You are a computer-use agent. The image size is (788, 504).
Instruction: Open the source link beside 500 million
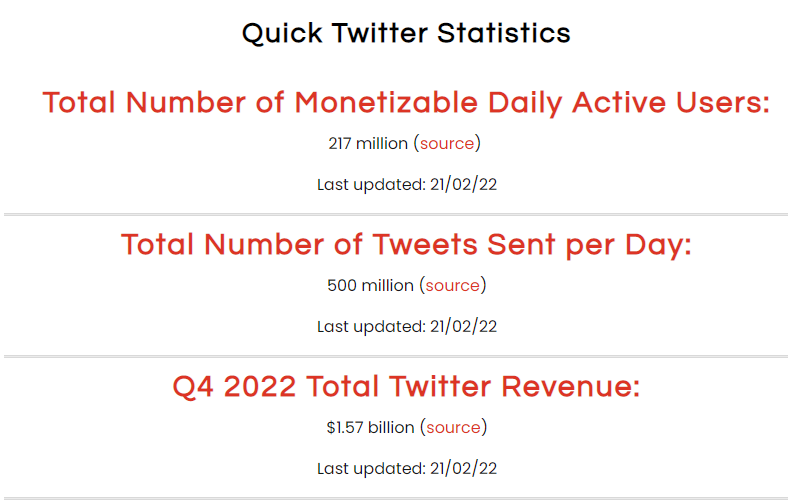coord(452,285)
